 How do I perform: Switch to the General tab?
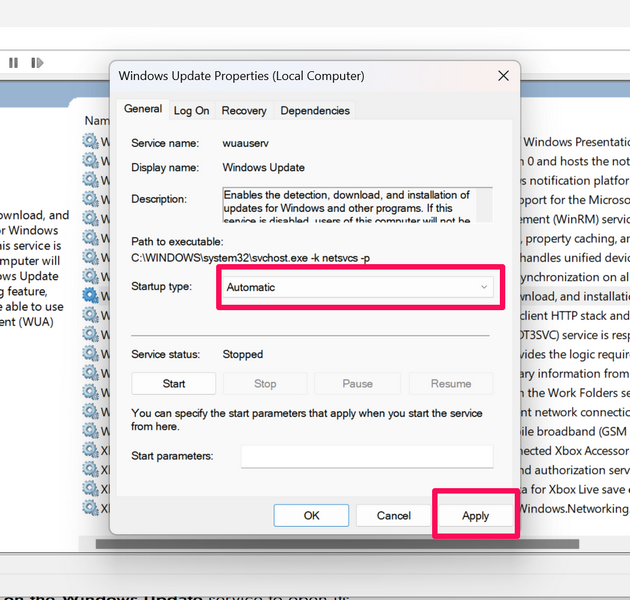[143, 109]
